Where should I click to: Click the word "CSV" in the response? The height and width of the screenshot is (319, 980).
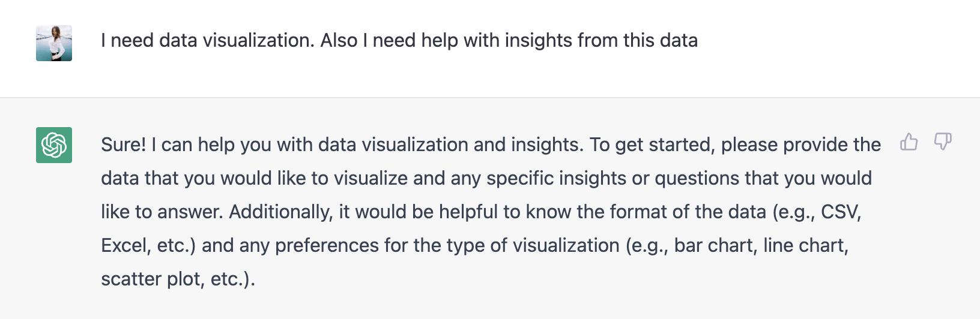[x=840, y=212]
